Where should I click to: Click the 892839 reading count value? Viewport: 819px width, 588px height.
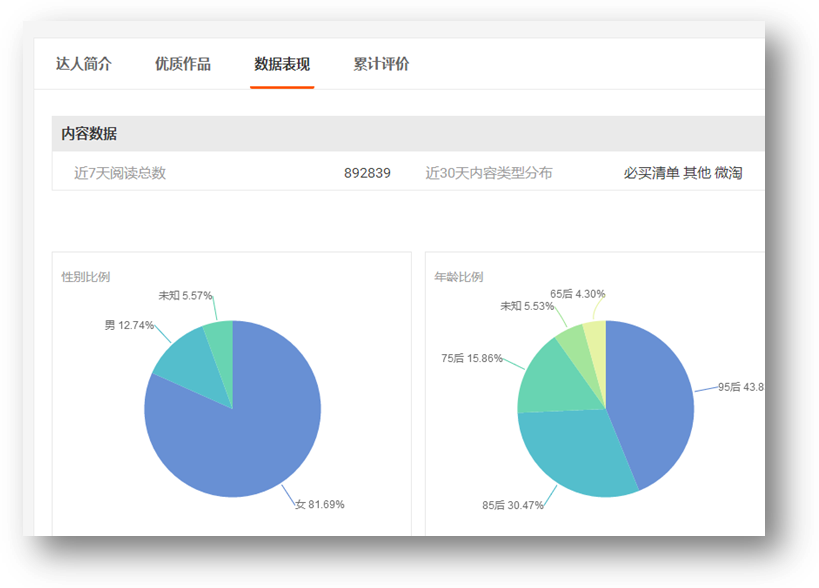367,173
